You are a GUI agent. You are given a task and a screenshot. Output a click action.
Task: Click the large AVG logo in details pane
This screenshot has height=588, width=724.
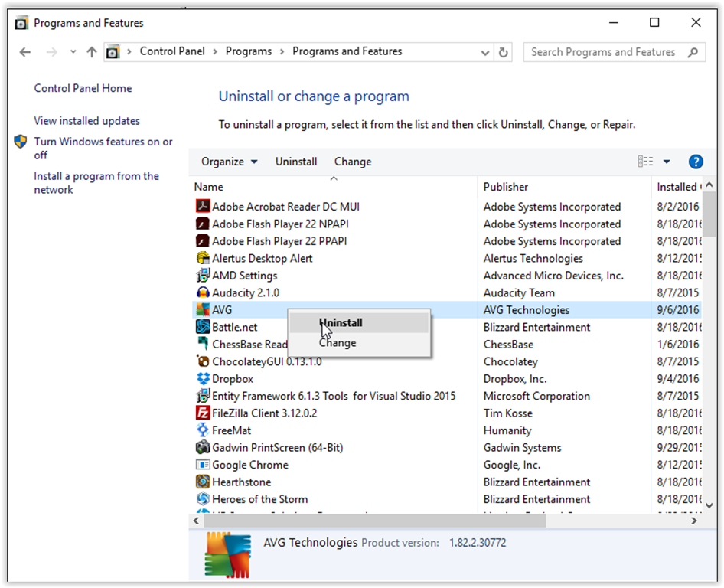click(228, 554)
